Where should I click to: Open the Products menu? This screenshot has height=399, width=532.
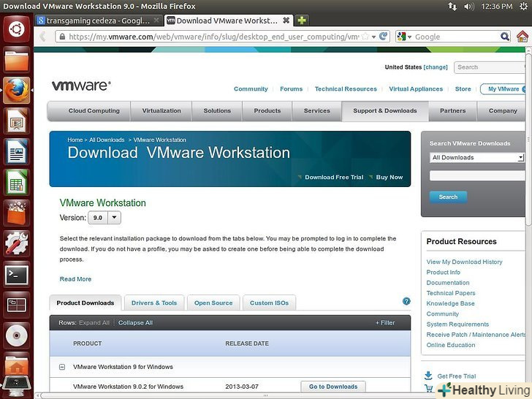(x=267, y=110)
